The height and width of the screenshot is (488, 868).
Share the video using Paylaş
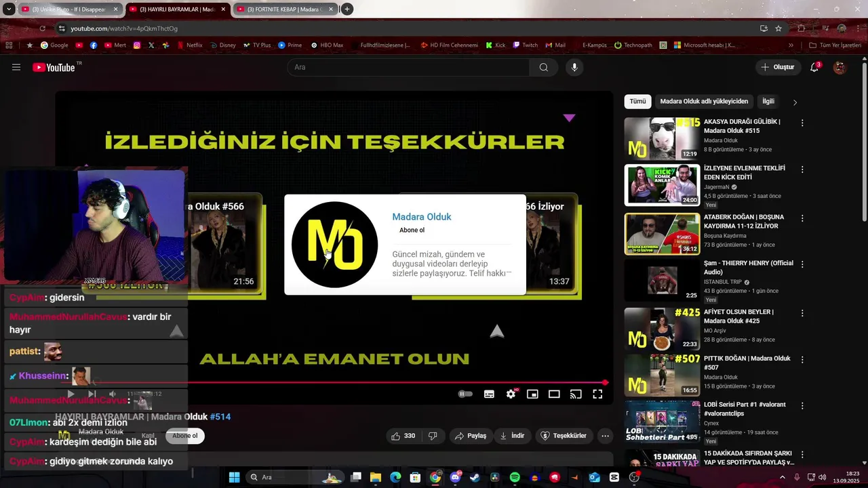(x=471, y=436)
